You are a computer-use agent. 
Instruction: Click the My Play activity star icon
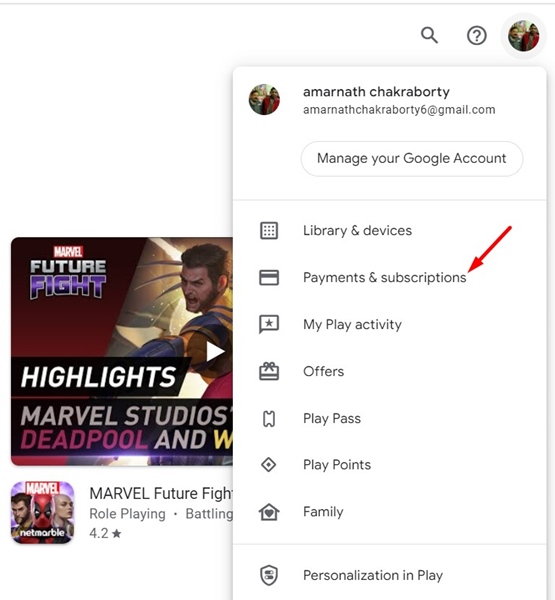[269, 324]
